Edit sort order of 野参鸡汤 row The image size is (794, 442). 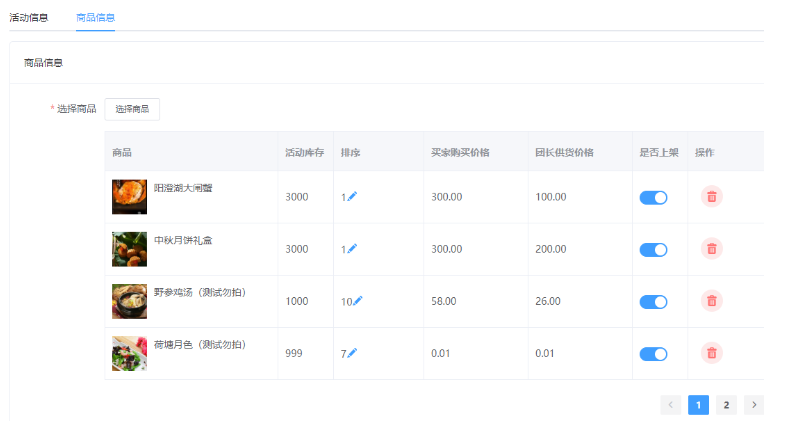point(358,301)
